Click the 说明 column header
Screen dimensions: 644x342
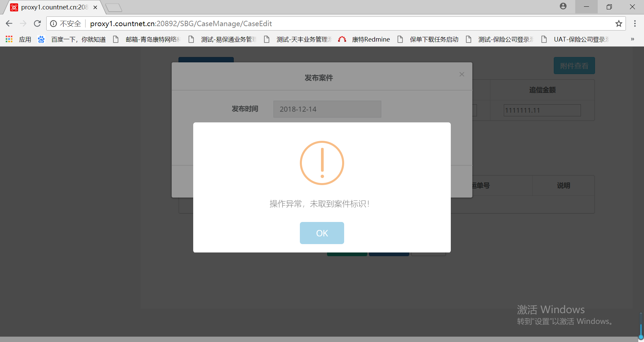[563, 185]
